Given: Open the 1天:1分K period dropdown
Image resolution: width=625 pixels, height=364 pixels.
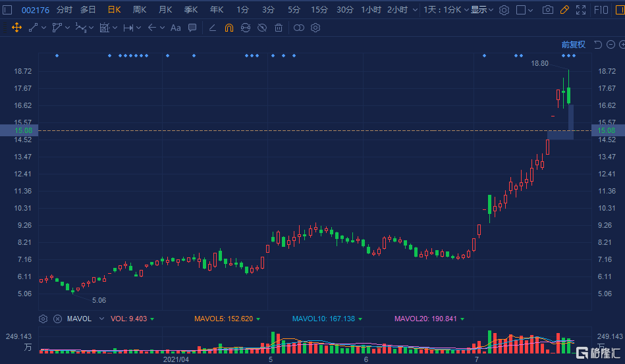Looking at the screenshot, I should coord(446,10).
